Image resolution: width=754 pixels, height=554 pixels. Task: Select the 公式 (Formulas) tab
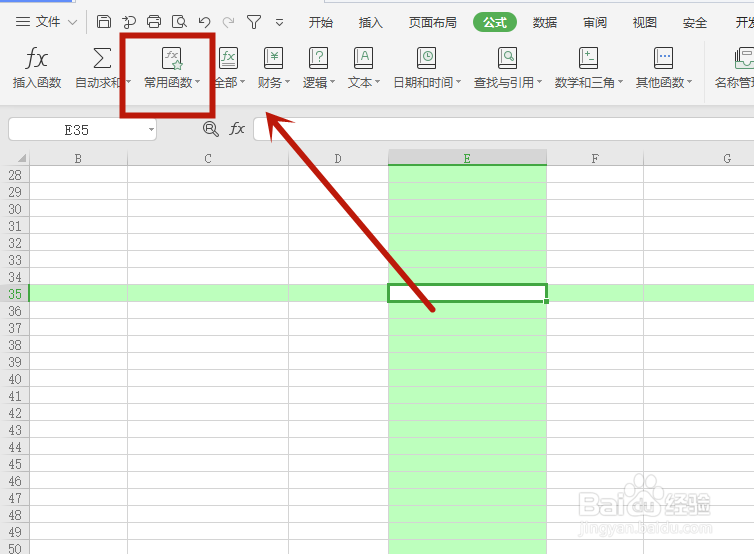(495, 22)
